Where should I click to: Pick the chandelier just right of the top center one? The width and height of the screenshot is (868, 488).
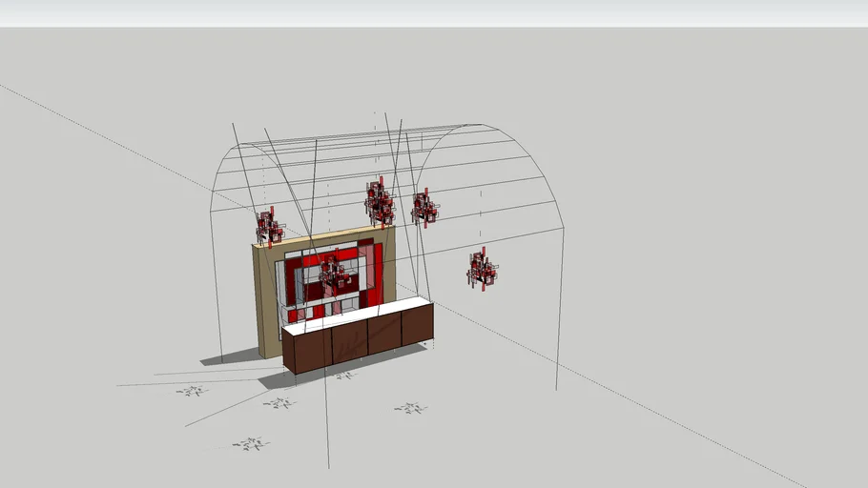424,208
